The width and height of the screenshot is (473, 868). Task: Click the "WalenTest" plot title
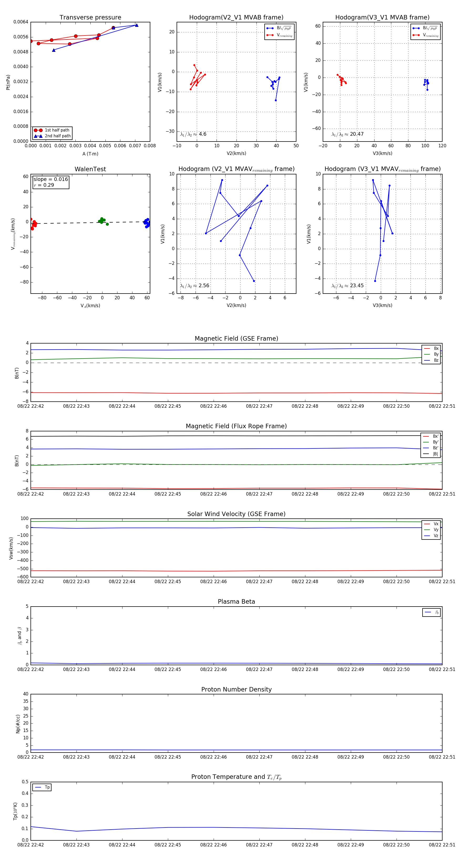90,169
